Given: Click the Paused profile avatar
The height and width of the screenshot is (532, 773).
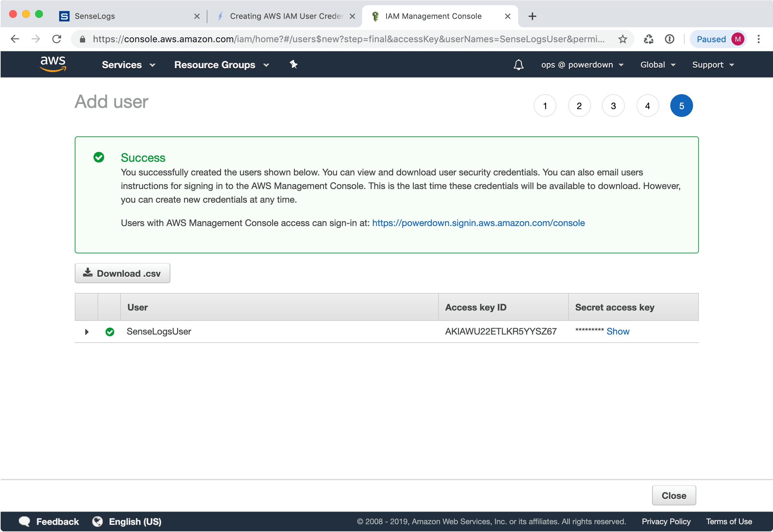Looking at the screenshot, I should click(737, 39).
